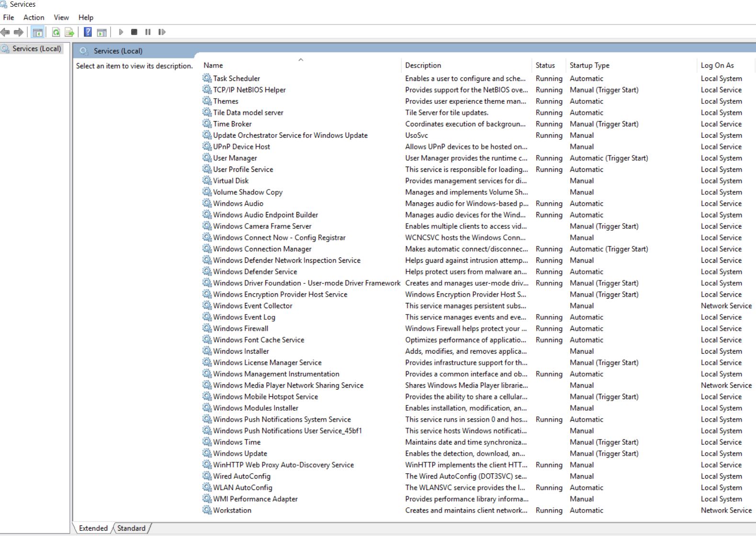Select Windows Modules Installer service
The height and width of the screenshot is (536, 756).
[x=256, y=408]
